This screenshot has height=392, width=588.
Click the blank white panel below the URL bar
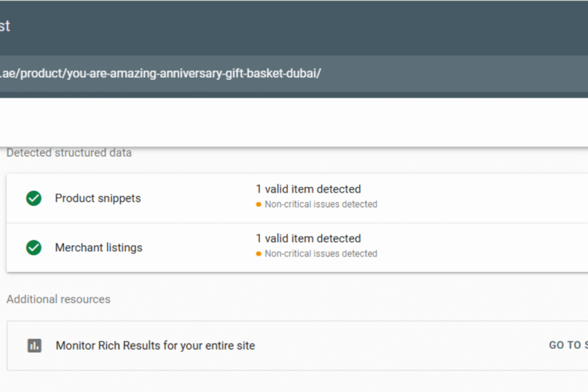[x=287, y=122]
